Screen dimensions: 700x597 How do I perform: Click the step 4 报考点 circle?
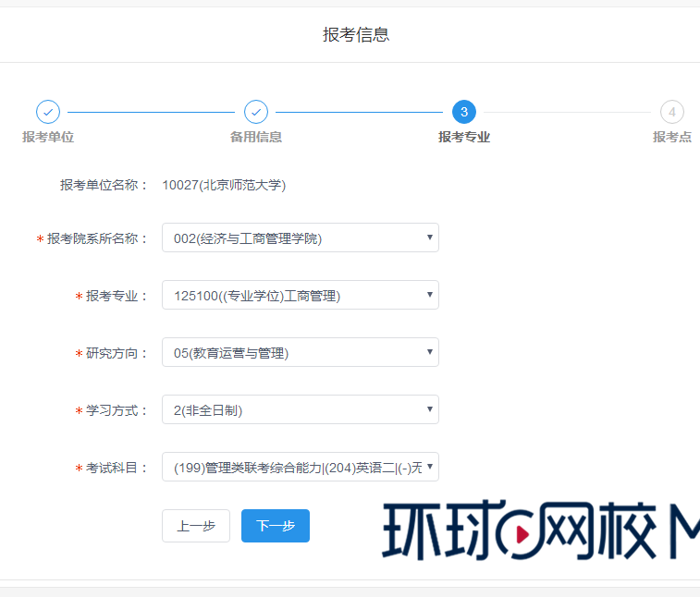(x=672, y=112)
